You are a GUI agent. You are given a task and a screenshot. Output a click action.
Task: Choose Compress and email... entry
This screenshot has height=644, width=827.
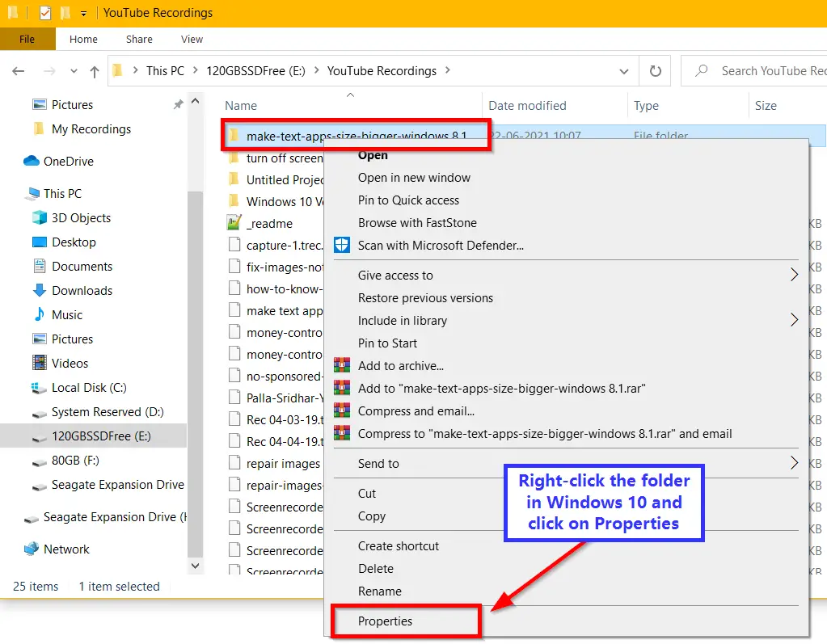pos(416,411)
